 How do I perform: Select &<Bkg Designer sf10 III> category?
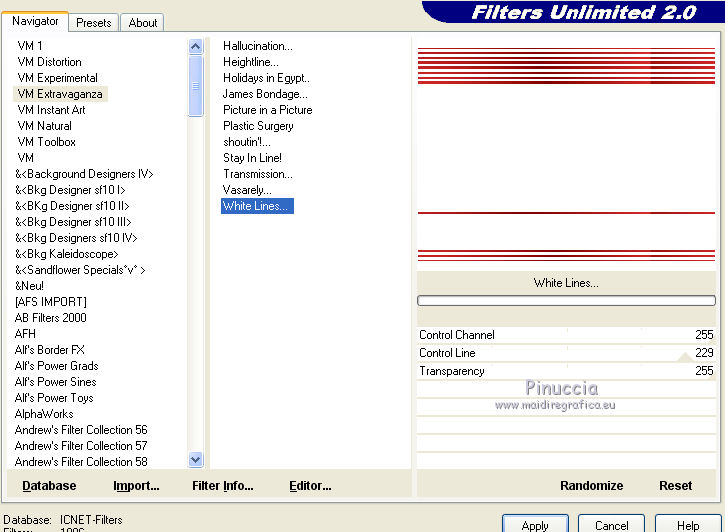tap(73, 222)
